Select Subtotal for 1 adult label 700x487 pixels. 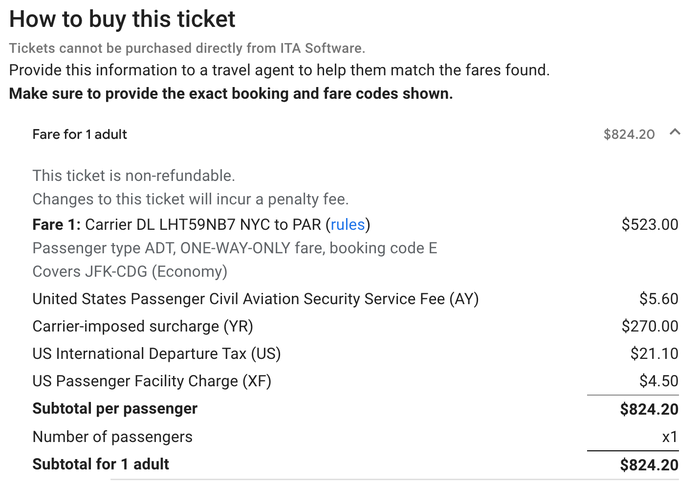[x=100, y=464]
